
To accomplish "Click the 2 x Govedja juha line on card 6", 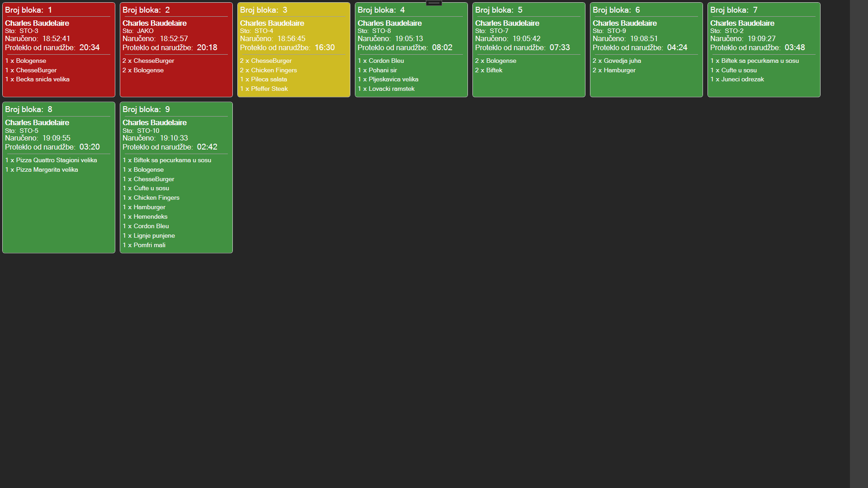I will [x=616, y=61].
